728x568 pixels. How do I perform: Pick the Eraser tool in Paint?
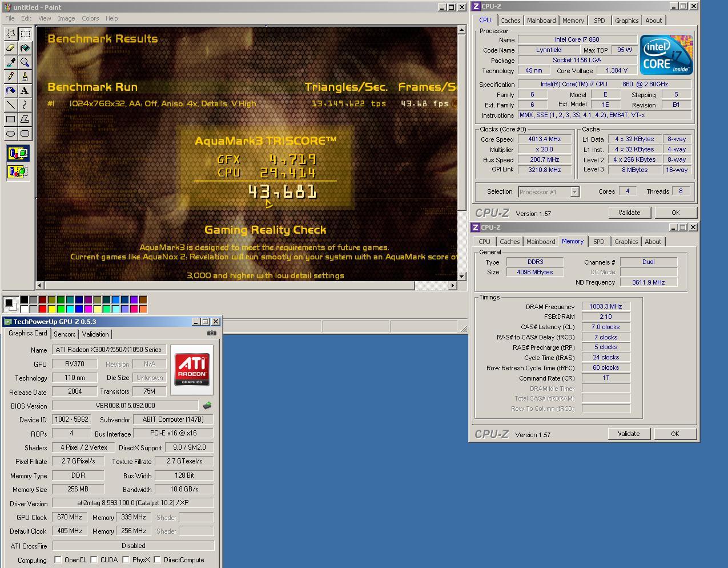pyautogui.click(x=11, y=48)
